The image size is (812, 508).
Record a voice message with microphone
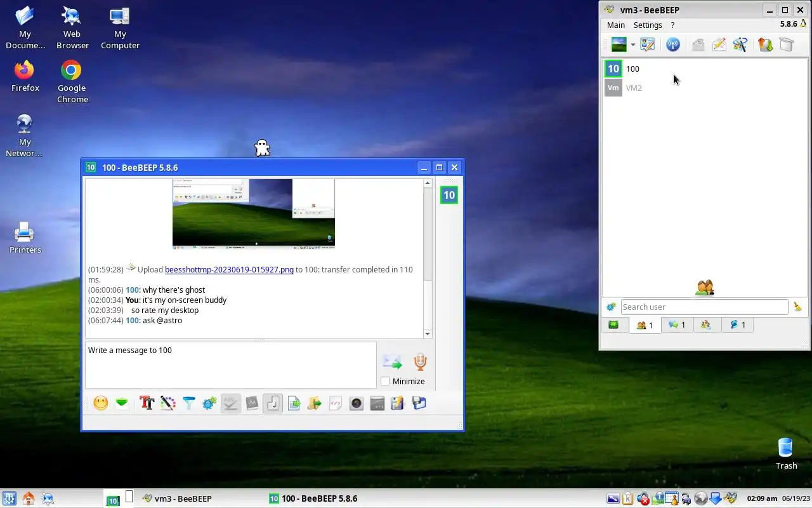coord(420,362)
